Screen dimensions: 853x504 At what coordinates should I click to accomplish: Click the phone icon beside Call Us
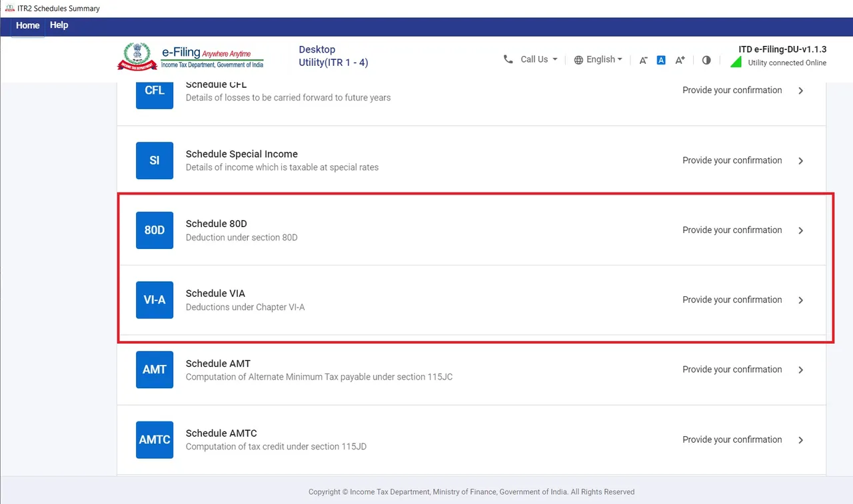508,59
